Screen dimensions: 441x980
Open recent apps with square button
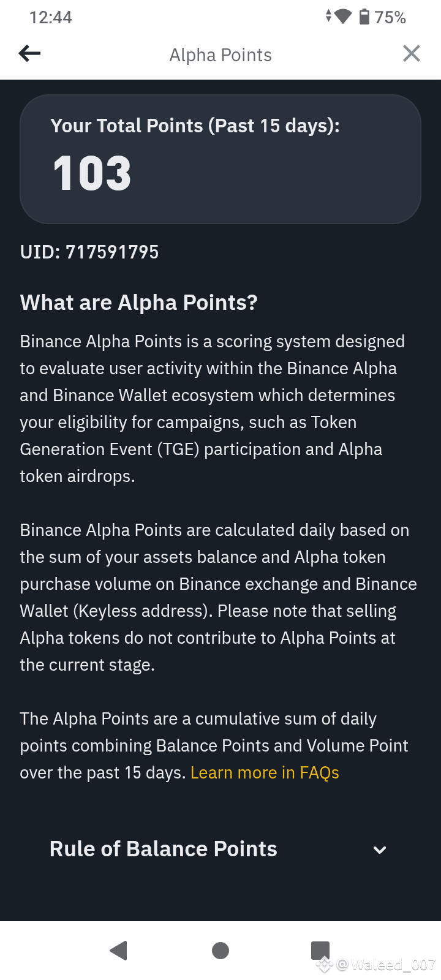[x=320, y=950]
